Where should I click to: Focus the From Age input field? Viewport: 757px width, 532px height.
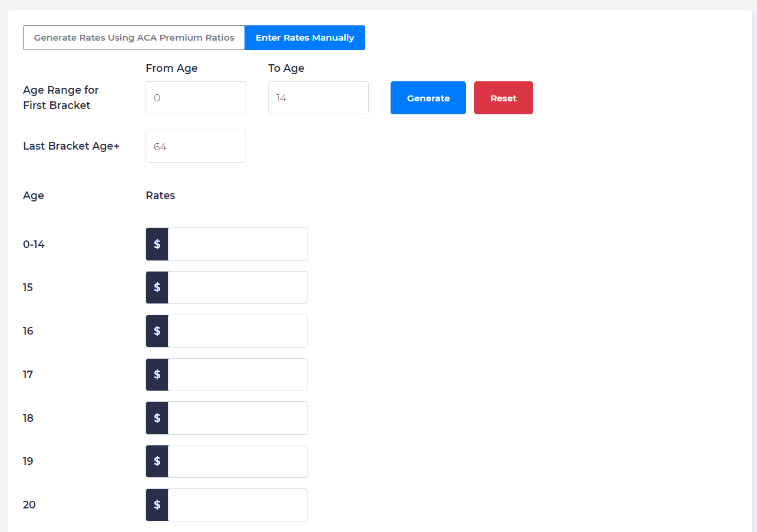point(196,98)
